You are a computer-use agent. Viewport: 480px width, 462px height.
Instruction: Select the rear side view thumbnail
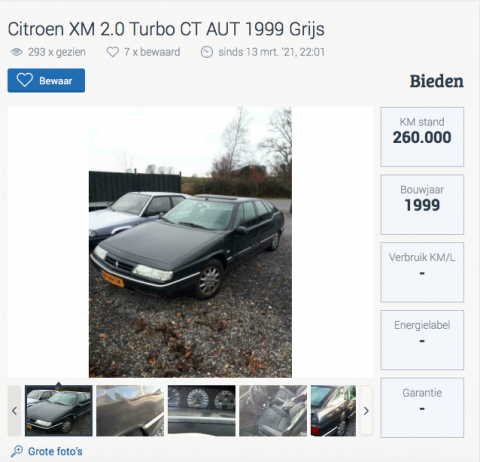333,411
